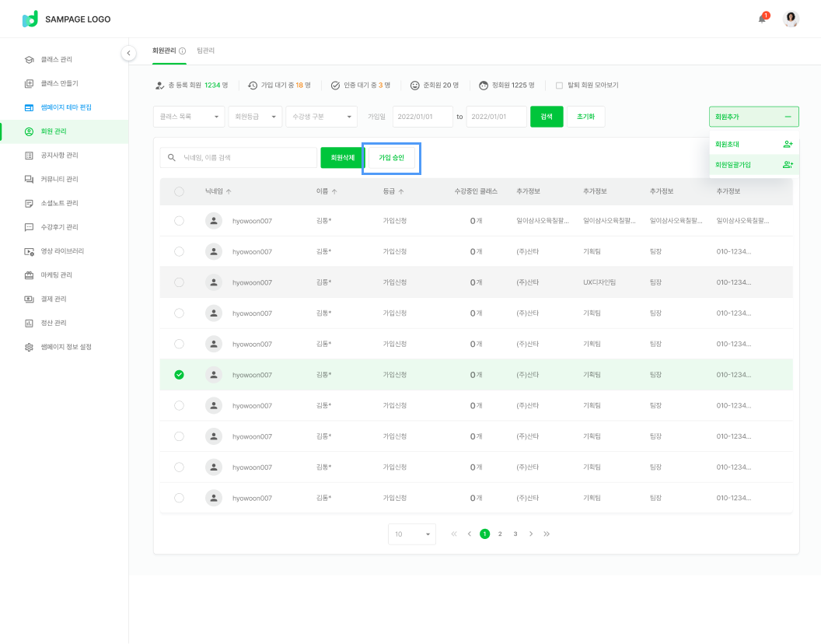821x644 pixels.
Task: Go to last page with double-arrow
Action: click(x=547, y=534)
